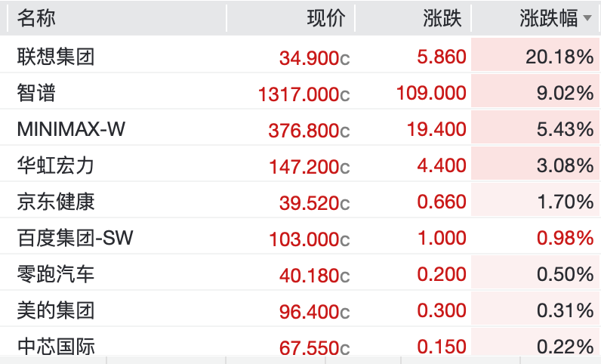Screen dimensions: 601x364
Task: Click the sort arrow beside 涨跌幅
Action: [587, 18]
